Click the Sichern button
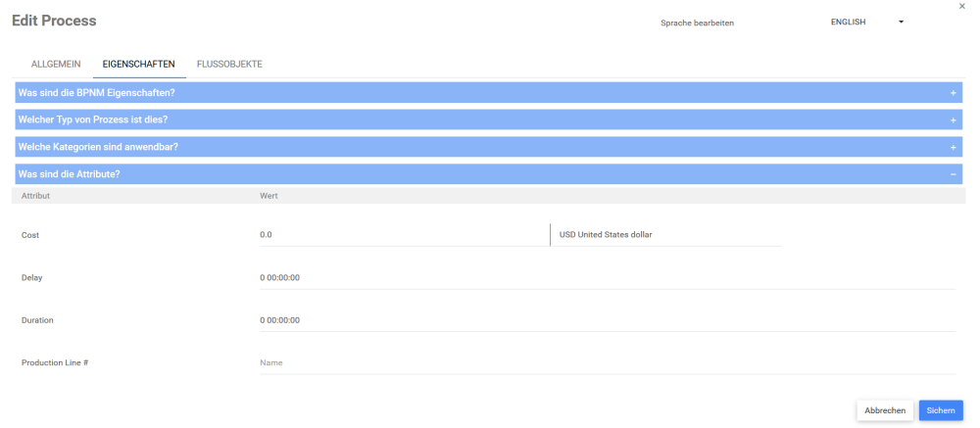 pos(941,410)
